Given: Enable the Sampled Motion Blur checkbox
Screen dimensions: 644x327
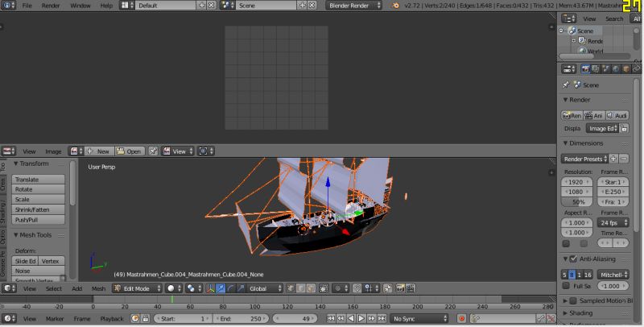Looking at the screenshot, I should click(573, 300).
